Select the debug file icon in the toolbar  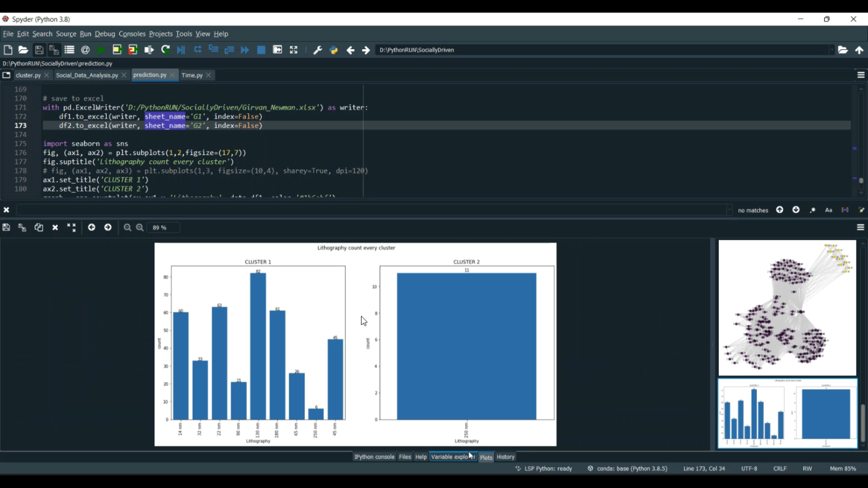point(181,50)
